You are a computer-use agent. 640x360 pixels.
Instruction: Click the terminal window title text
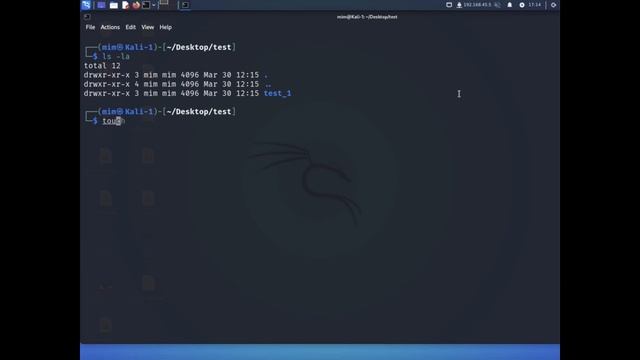pyautogui.click(x=367, y=17)
